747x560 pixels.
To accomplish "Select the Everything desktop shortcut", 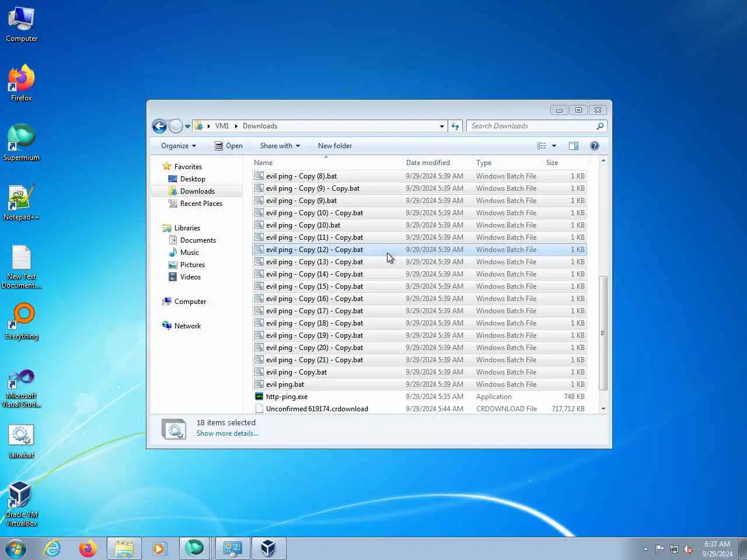I will 22,321.
